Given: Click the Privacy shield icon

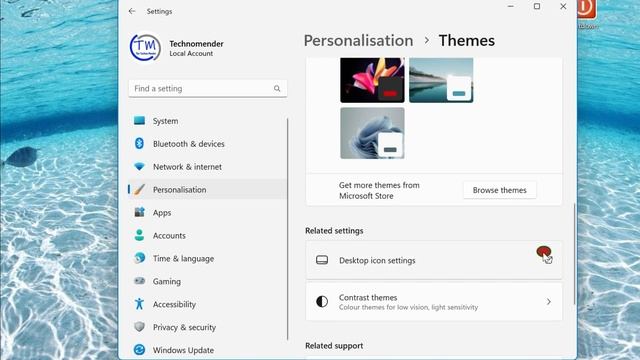Looking at the screenshot, I should pos(139,327).
